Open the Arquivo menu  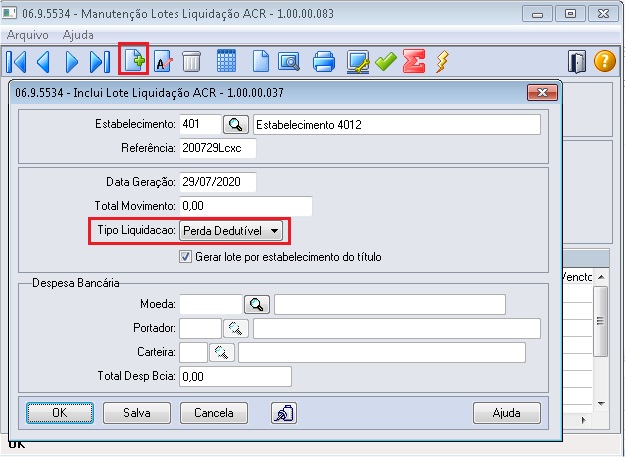[28, 35]
